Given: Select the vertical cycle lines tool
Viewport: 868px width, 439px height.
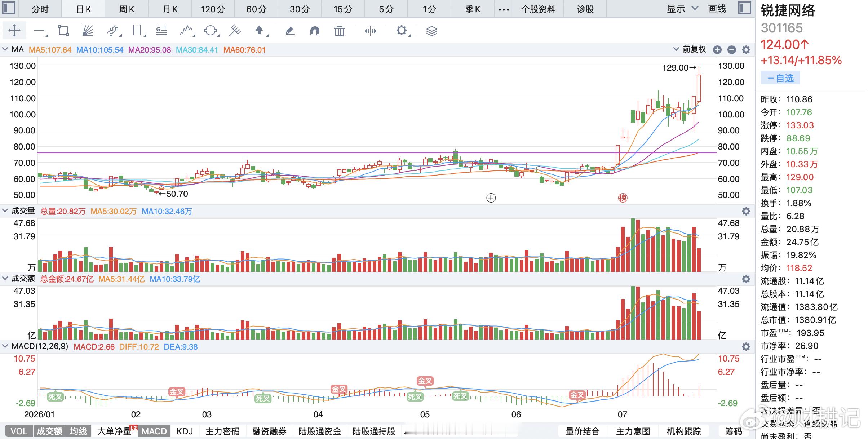Looking at the screenshot, I should click(x=137, y=31).
